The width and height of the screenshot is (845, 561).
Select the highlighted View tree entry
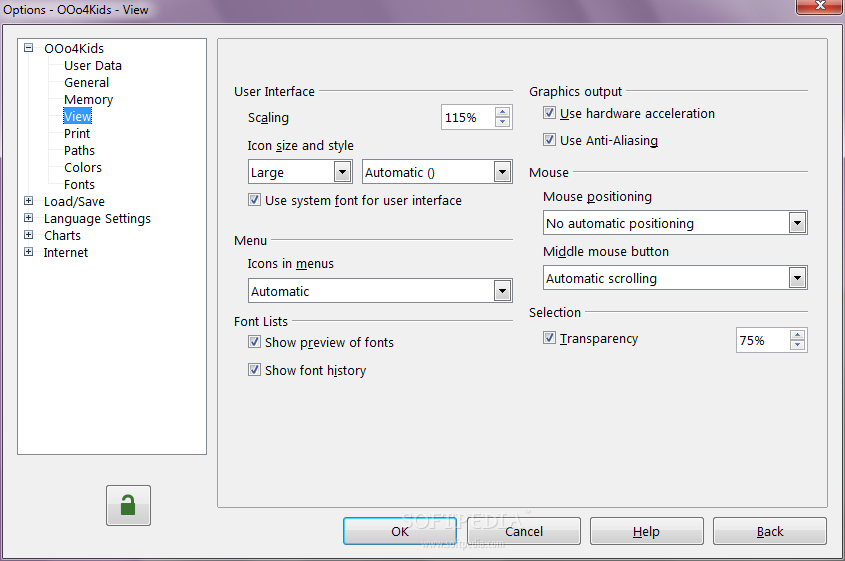pos(78,116)
